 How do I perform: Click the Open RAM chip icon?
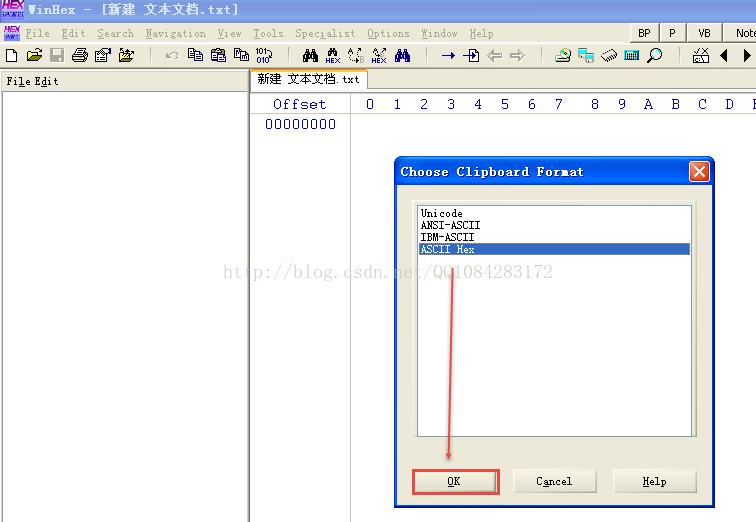[609, 56]
